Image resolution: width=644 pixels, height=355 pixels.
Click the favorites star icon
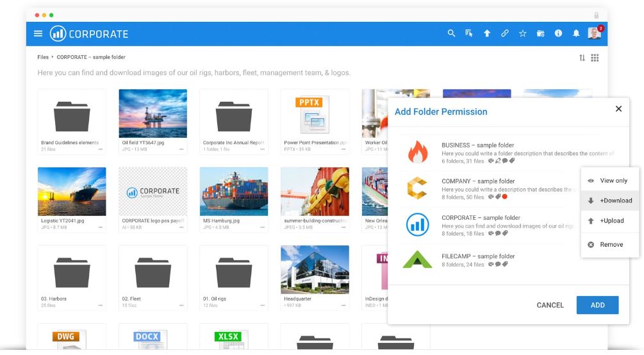[522, 33]
